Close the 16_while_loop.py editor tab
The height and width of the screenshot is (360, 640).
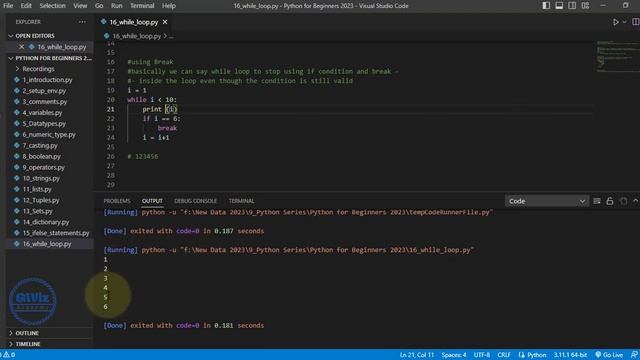[165, 22]
